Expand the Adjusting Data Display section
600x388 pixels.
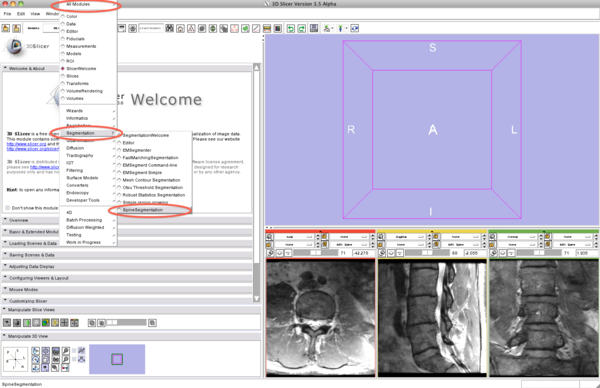pos(127,266)
